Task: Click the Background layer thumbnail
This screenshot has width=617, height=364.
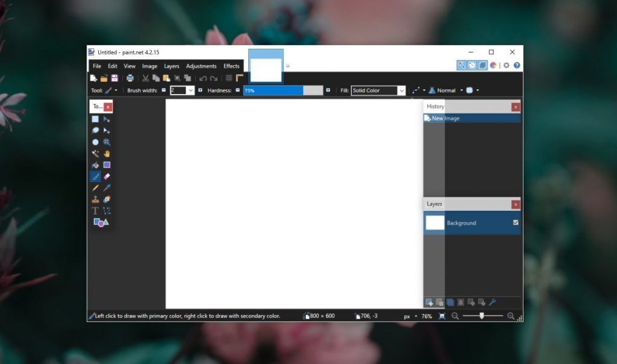Action: [x=433, y=222]
